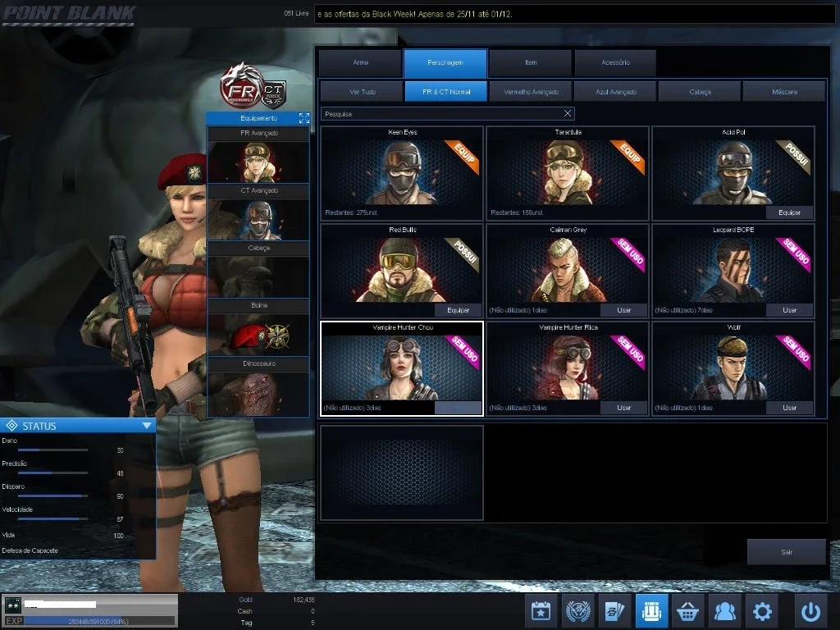
Task: Select the Acid Pol character portrait
Action: pyautogui.click(x=733, y=171)
